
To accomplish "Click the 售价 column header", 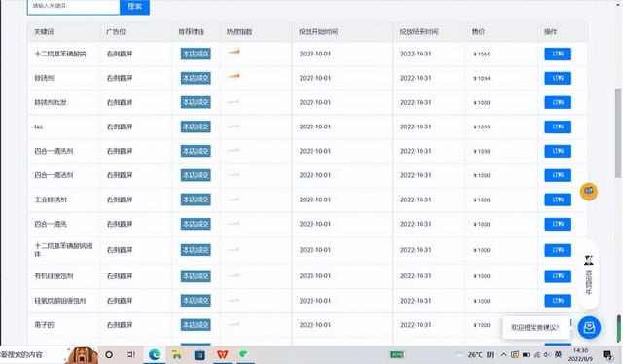I will tap(478, 32).
